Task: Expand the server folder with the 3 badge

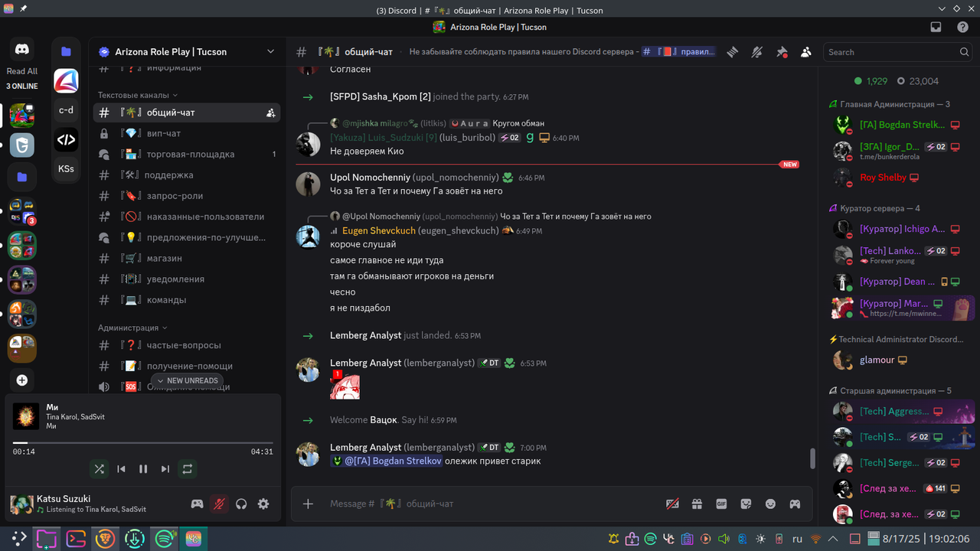Action: [21, 212]
